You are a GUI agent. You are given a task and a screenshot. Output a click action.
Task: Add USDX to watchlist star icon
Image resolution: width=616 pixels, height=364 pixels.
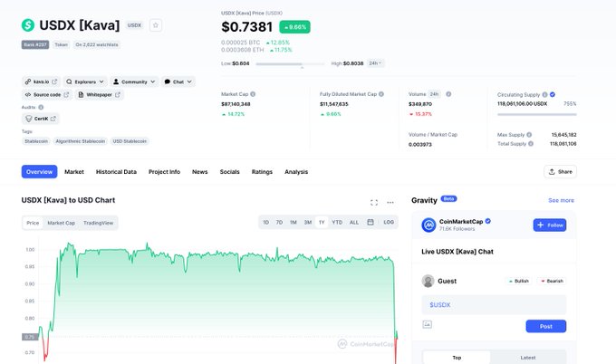click(156, 25)
